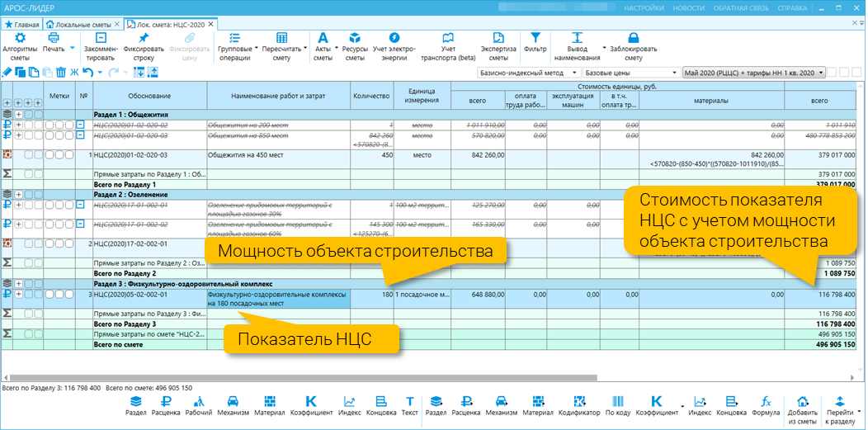Tick first mark checkbox for row 1

[50, 155]
